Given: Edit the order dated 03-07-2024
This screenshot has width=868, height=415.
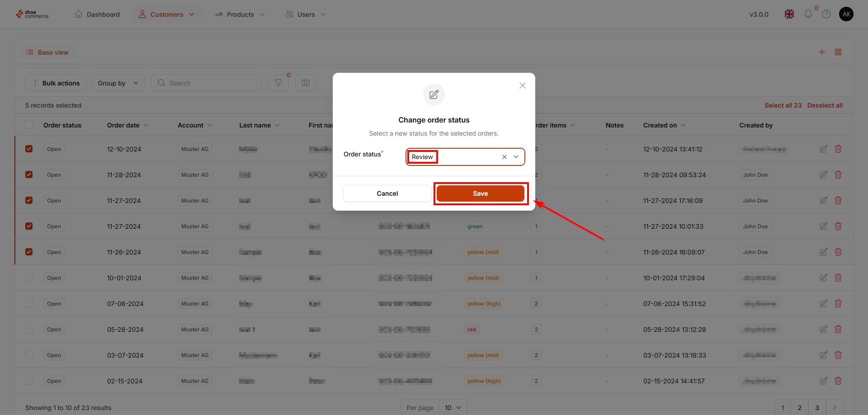Looking at the screenshot, I should click(x=824, y=355).
